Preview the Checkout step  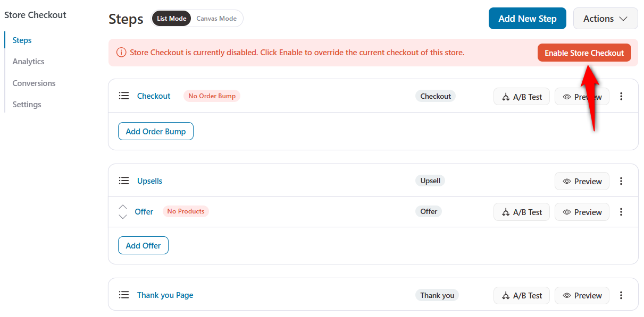[x=582, y=97]
